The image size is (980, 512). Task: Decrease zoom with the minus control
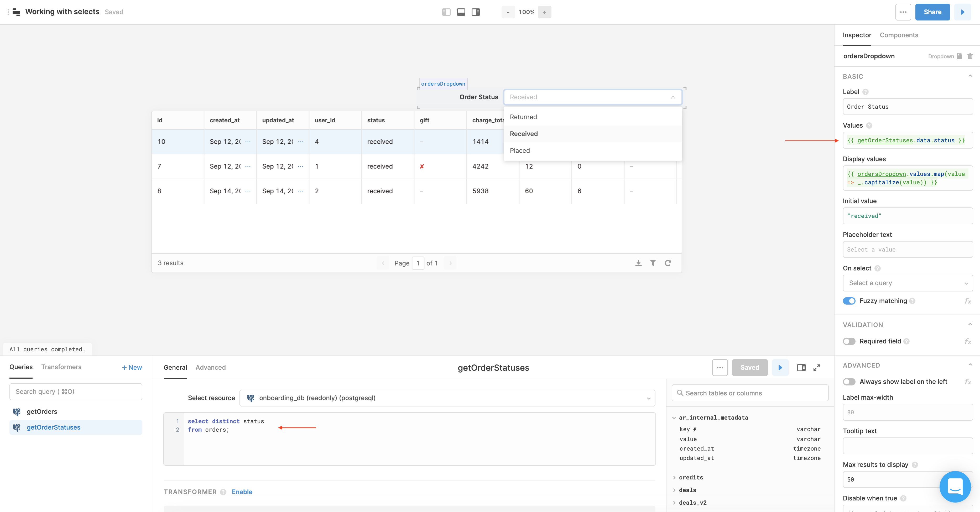(508, 12)
